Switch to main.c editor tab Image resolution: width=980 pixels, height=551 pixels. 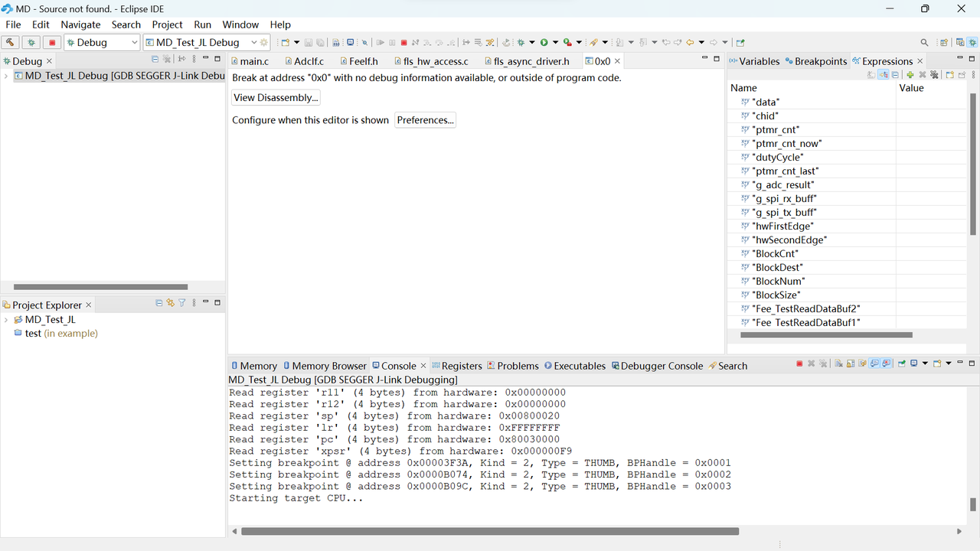(x=250, y=61)
